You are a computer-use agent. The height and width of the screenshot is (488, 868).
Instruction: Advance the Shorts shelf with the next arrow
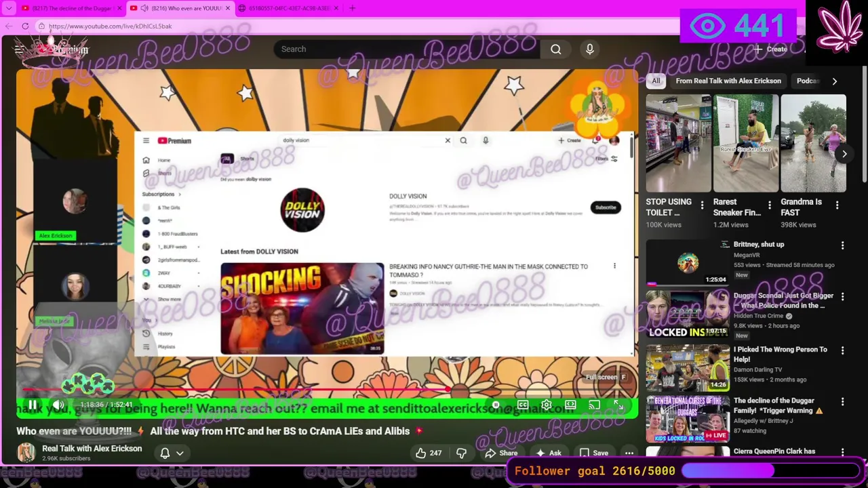click(844, 154)
